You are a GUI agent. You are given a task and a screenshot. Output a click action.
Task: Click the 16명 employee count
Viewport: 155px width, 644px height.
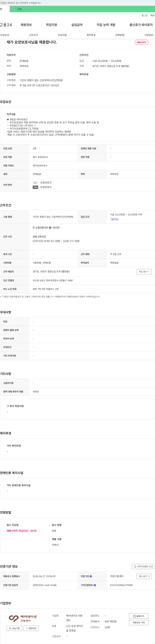(107, 627)
